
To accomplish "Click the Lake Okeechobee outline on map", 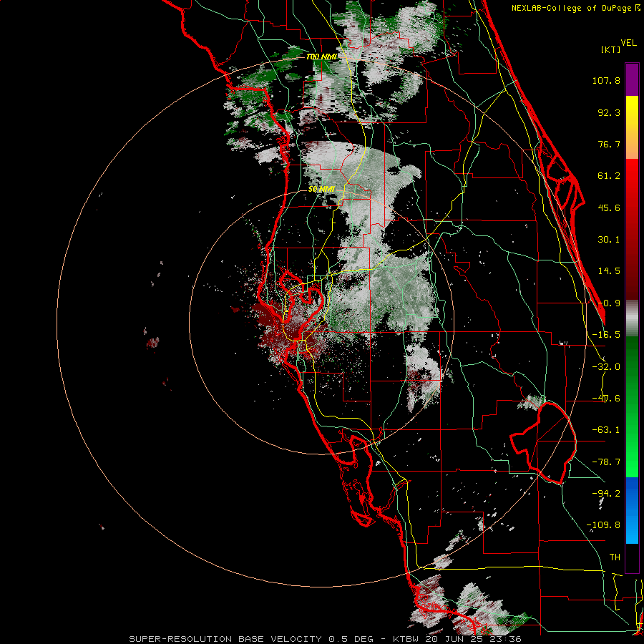I will (543, 443).
